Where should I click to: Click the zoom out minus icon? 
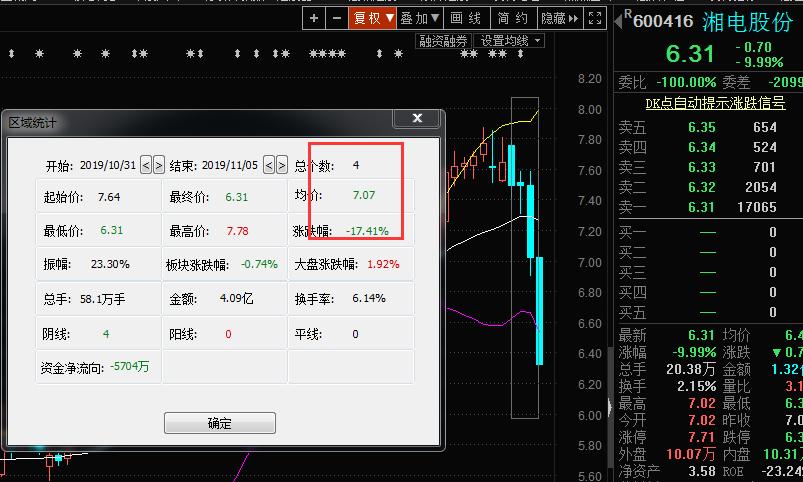click(336, 18)
